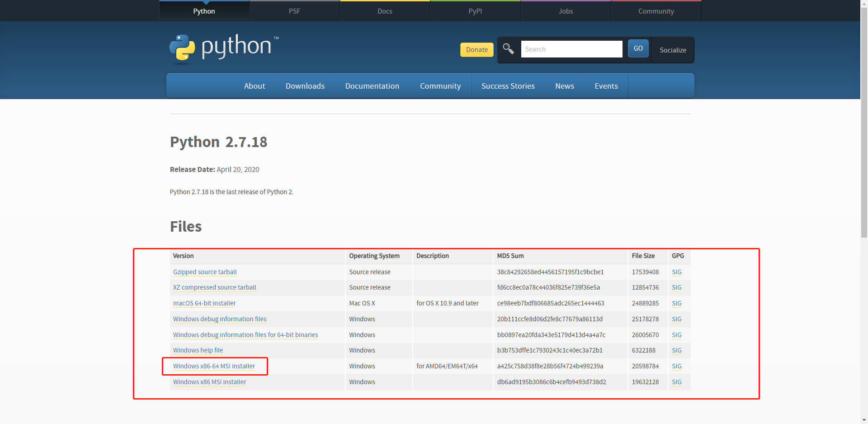Open the PSF top tab
Screen dimensions: 868x424
click(x=294, y=11)
